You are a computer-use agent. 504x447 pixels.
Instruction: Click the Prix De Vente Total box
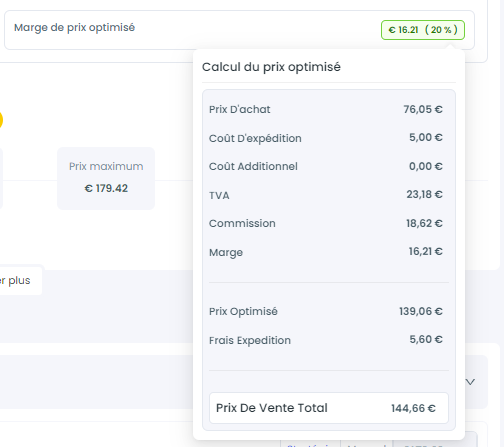click(329, 408)
